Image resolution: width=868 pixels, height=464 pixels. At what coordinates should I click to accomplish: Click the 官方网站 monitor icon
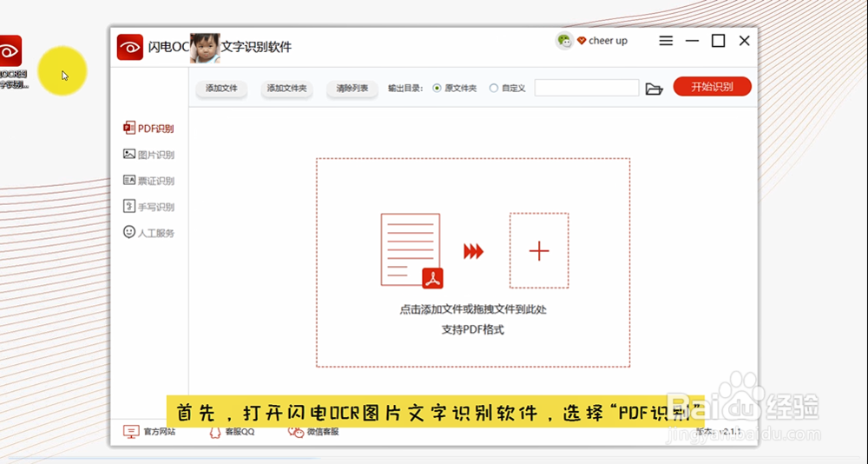[131, 432]
